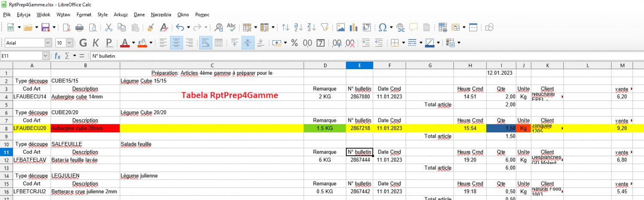Add a decimal place
This screenshot has width=644, height=200.
coord(337,43)
